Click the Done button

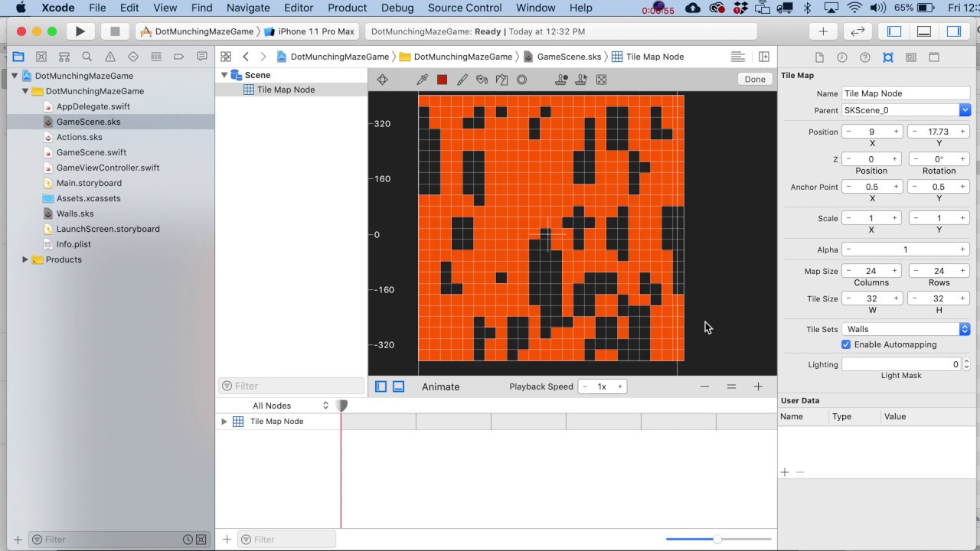point(755,80)
